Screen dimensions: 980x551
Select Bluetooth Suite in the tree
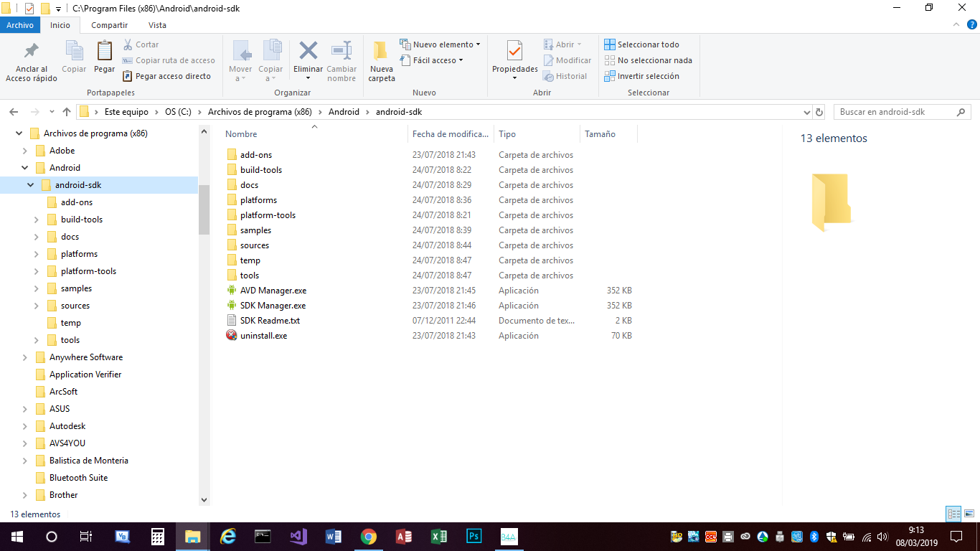coord(78,478)
